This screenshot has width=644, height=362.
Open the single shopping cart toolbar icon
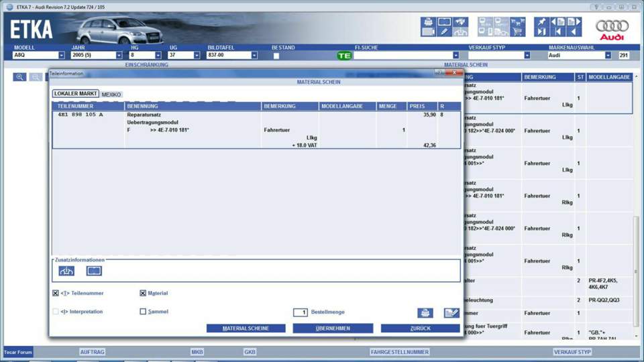[x=517, y=32]
